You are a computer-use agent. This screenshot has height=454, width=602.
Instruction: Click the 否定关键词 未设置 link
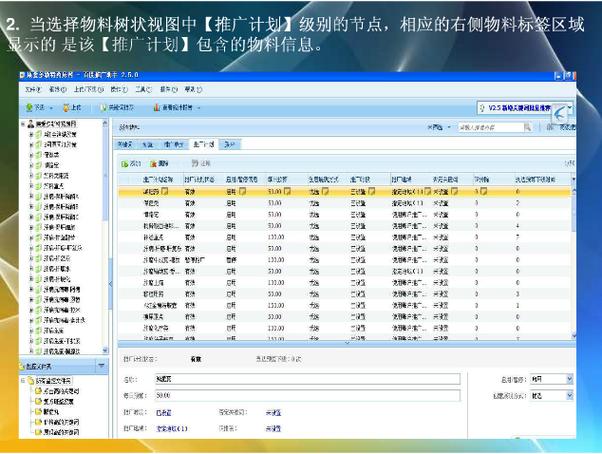point(273,413)
